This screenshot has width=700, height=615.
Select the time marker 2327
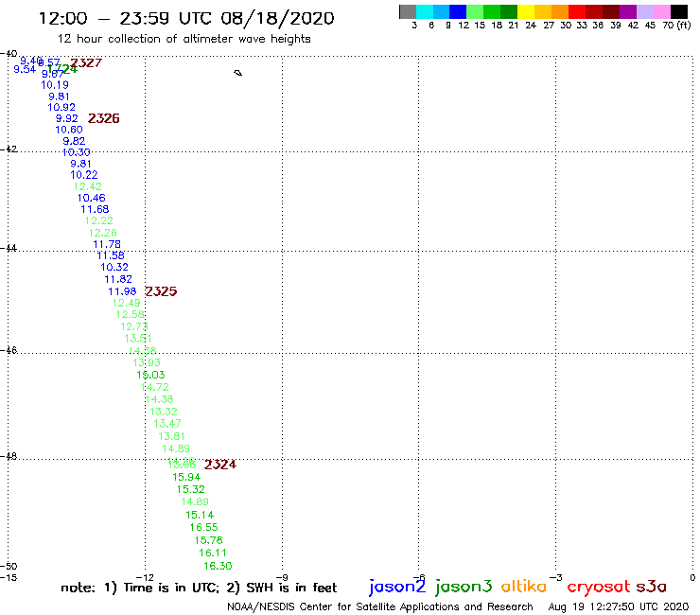pos(87,63)
